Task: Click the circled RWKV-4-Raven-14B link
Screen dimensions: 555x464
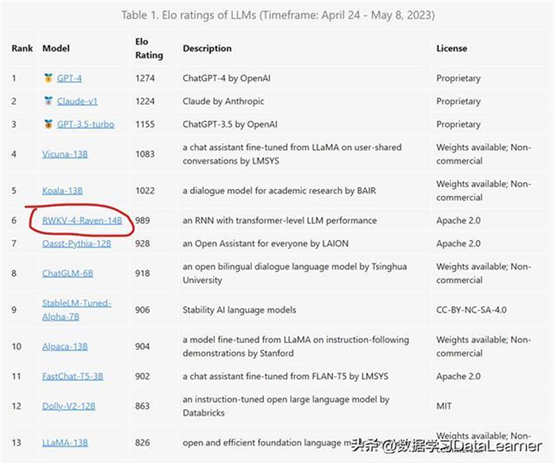Action: [82, 220]
